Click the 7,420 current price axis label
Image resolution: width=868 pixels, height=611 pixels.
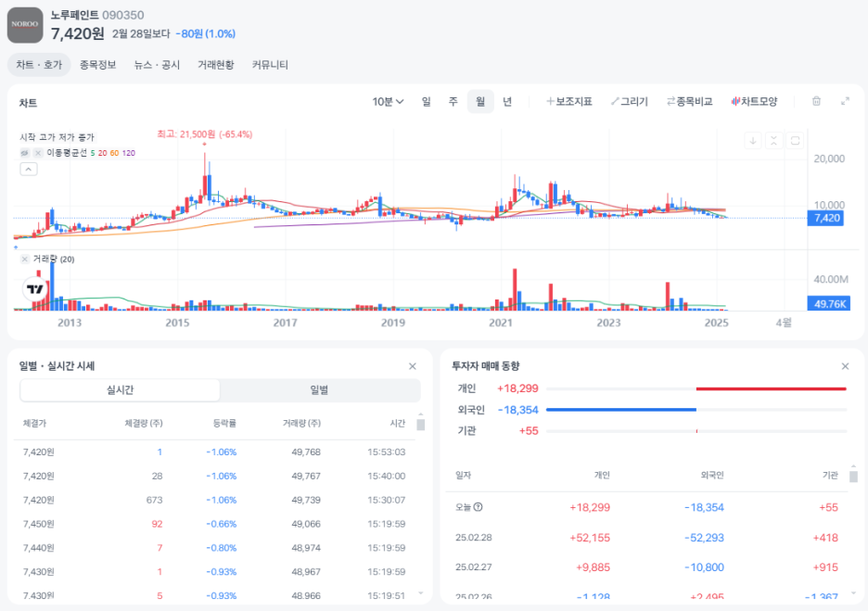click(826, 218)
